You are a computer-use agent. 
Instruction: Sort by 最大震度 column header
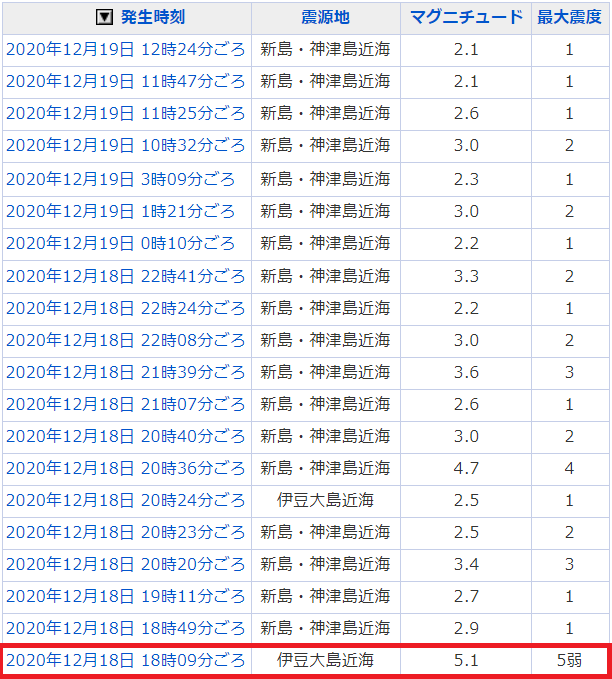[x=570, y=17]
